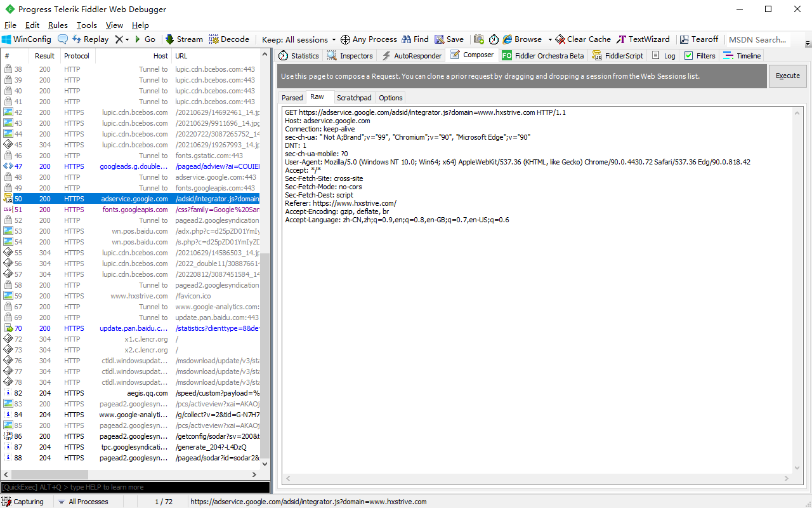The height and width of the screenshot is (508, 812).
Task: Switch to the Statistics tab
Action: pyautogui.click(x=298, y=56)
